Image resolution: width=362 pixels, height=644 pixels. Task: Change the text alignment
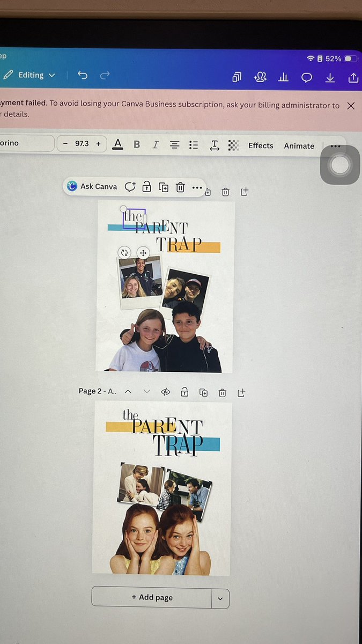coord(174,145)
